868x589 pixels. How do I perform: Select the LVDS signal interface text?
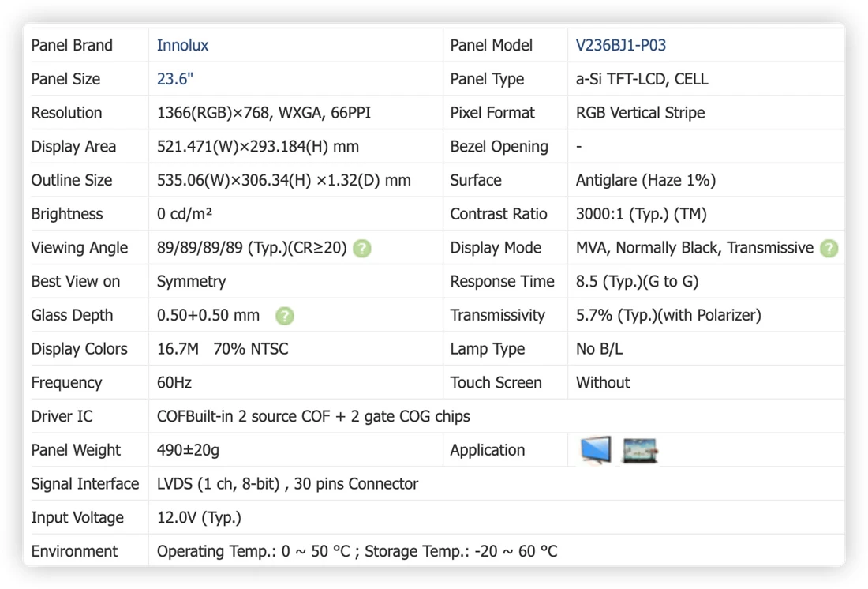click(x=287, y=484)
